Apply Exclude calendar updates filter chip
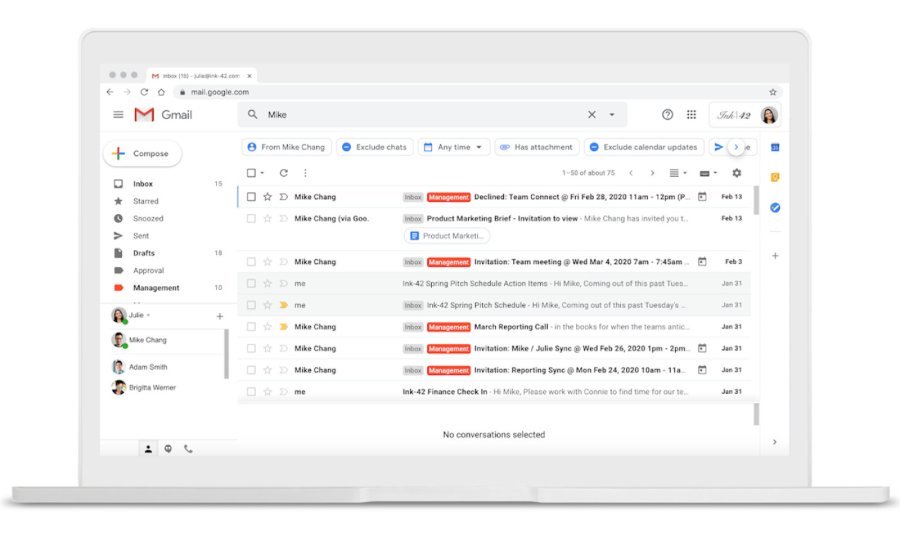 [644, 147]
